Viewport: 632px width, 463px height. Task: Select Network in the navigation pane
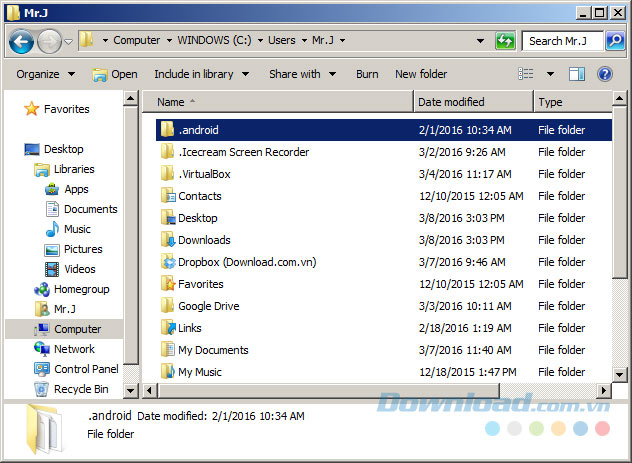point(74,349)
